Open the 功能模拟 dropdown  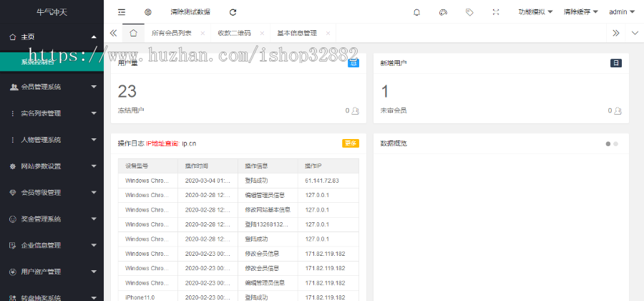[x=535, y=12]
